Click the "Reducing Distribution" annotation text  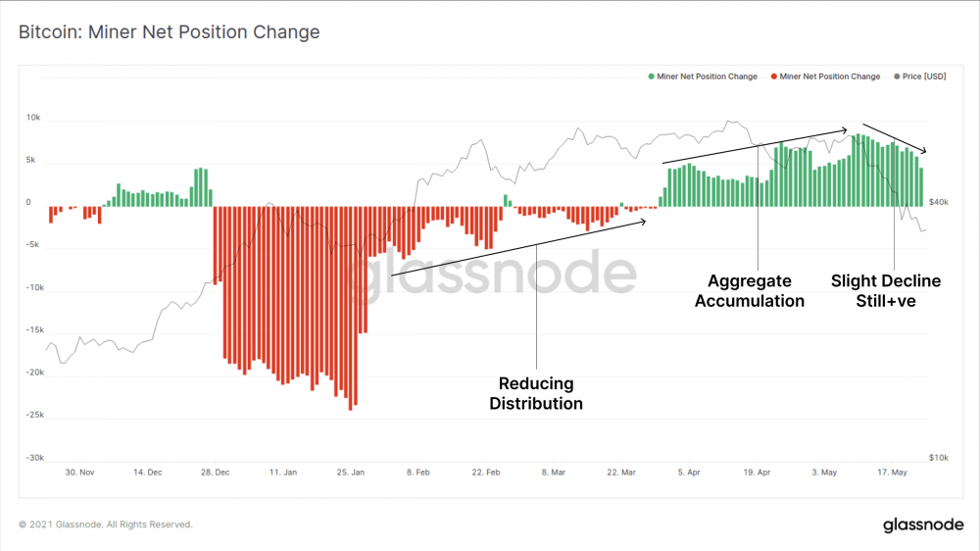(536, 393)
